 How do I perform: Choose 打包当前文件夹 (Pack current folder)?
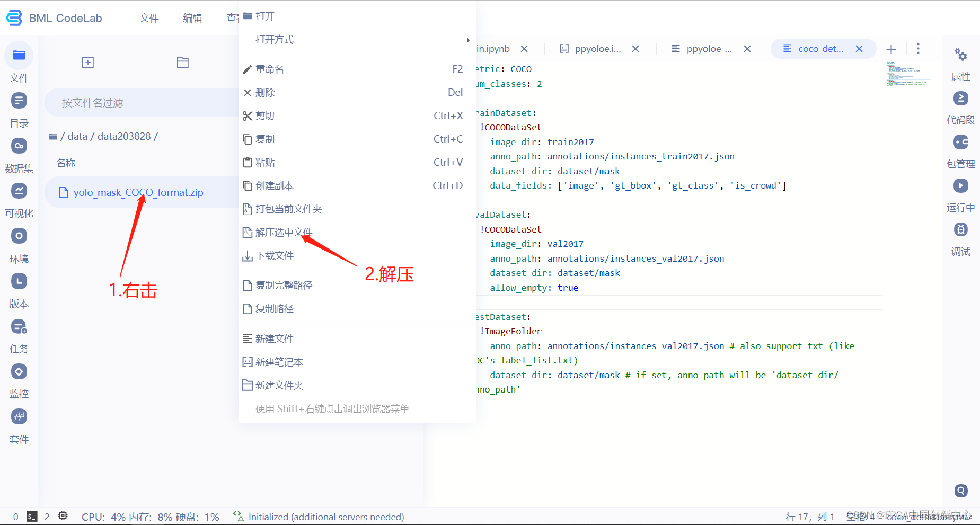(357, 209)
